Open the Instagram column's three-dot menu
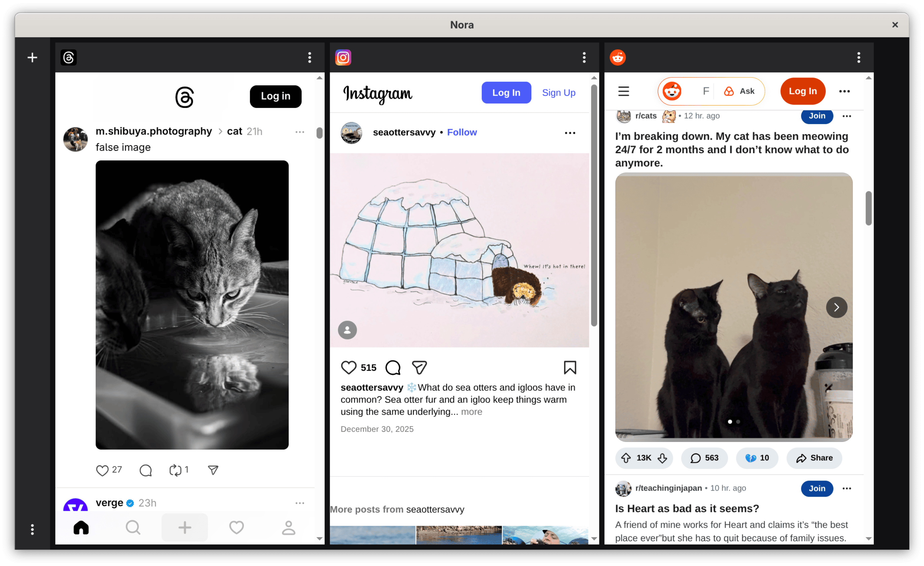 tap(584, 58)
